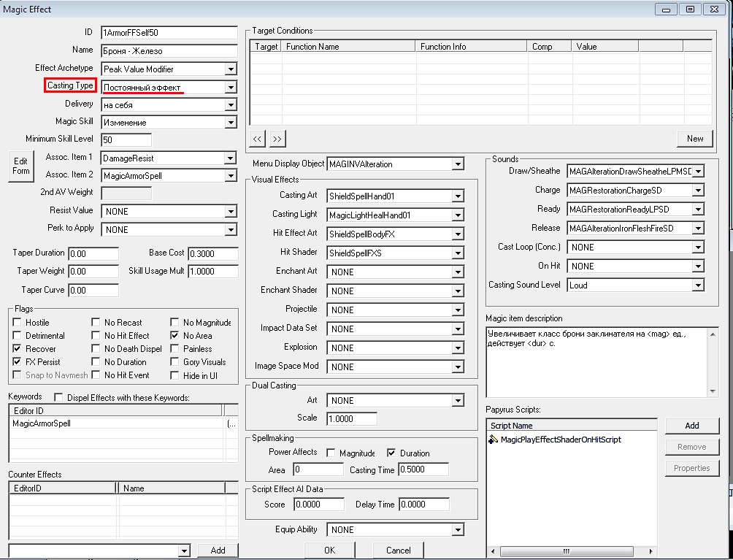The height and width of the screenshot is (560, 733).
Task: Click the Edit Form button
Action: point(21,166)
